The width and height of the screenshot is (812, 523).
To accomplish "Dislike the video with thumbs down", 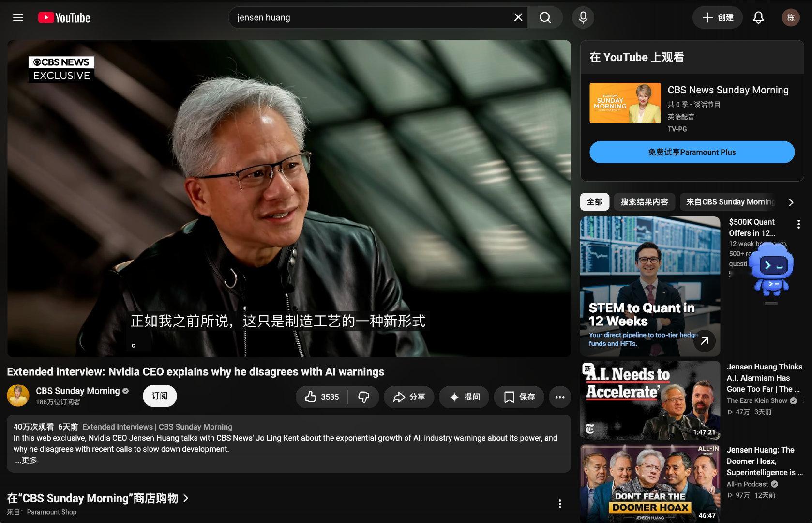I will pos(363,397).
